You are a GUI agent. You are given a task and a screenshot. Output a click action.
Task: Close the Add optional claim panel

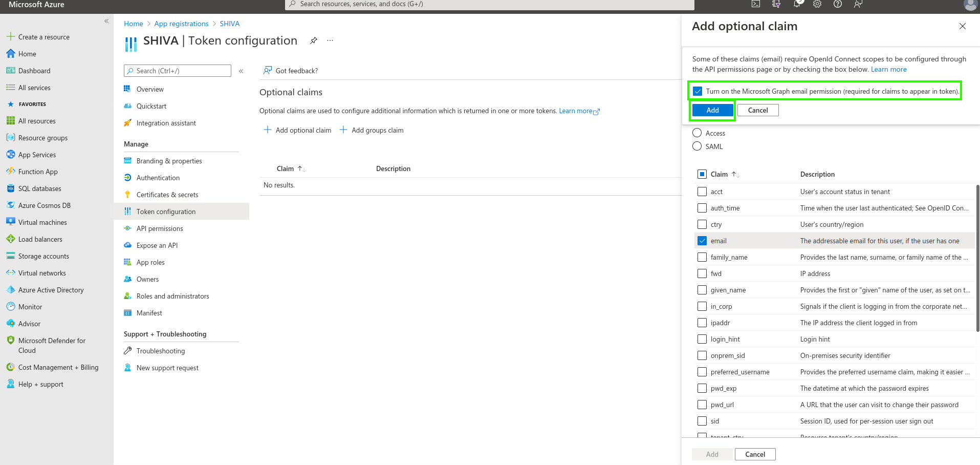[x=962, y=26]
